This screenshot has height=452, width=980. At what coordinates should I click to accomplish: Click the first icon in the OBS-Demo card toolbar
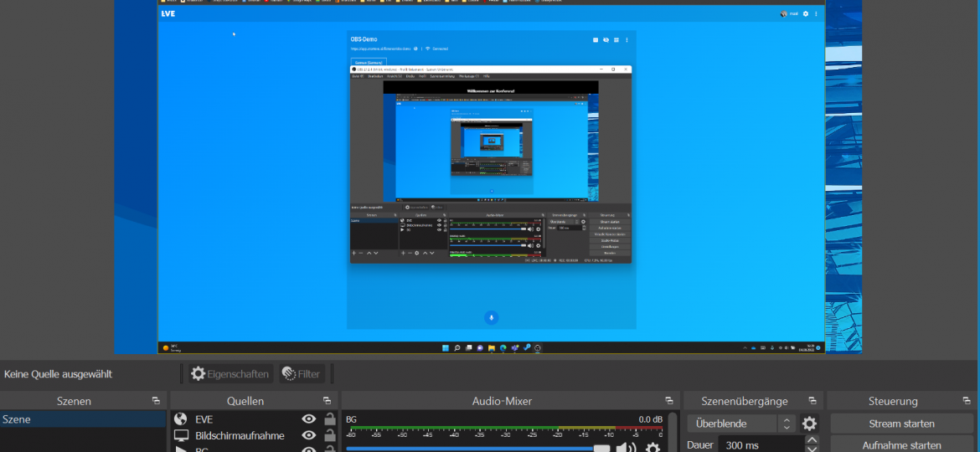[596, 40]
